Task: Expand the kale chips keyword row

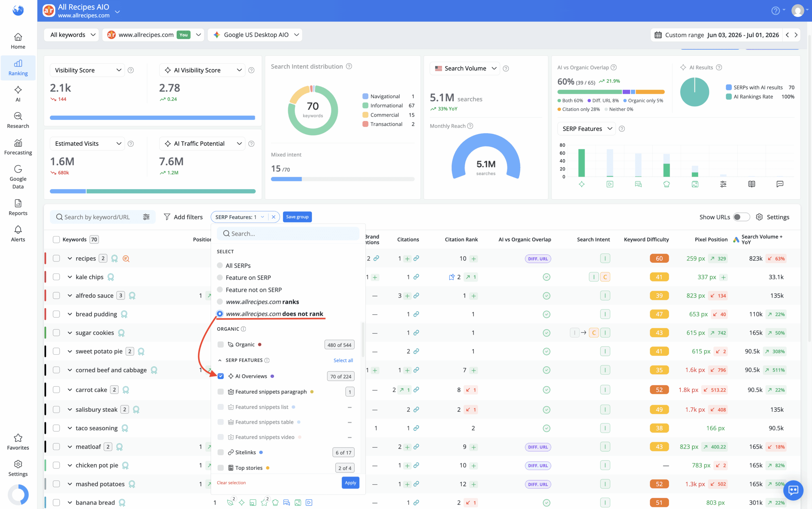Action: point(70,277)
